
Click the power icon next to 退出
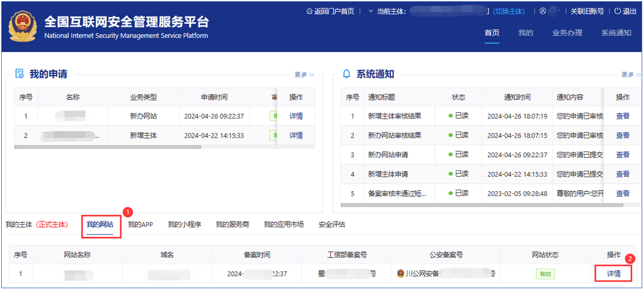(x=617, y=11)
